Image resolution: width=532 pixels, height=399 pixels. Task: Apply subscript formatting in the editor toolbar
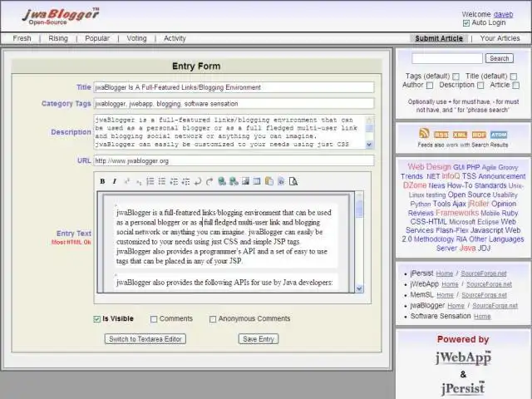click(139, 181)
